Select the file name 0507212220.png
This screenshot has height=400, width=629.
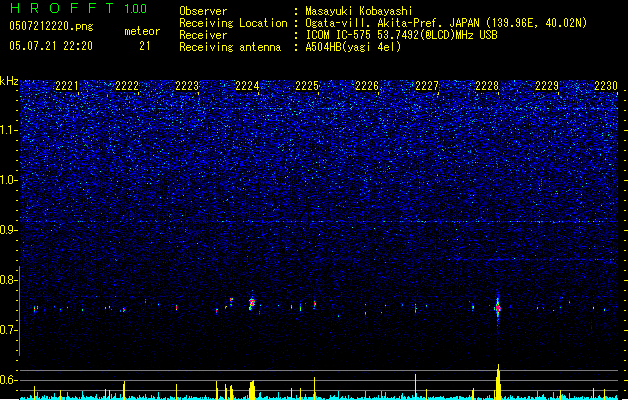[x=51, y=26]
